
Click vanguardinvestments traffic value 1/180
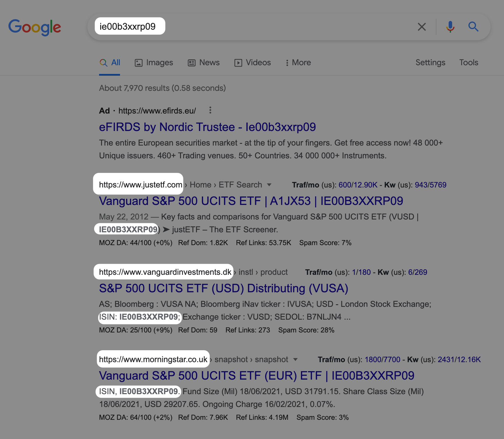(x=361, y=272)
